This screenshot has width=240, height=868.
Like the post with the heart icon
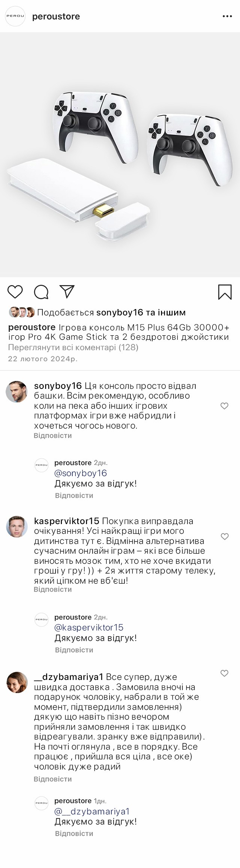tap(15, 292)
